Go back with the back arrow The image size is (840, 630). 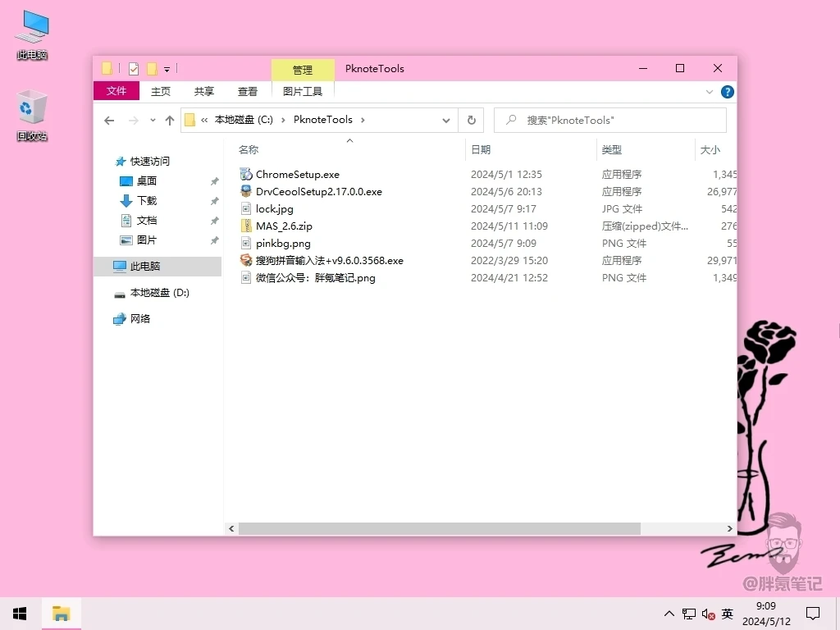[x=109, y=121]
